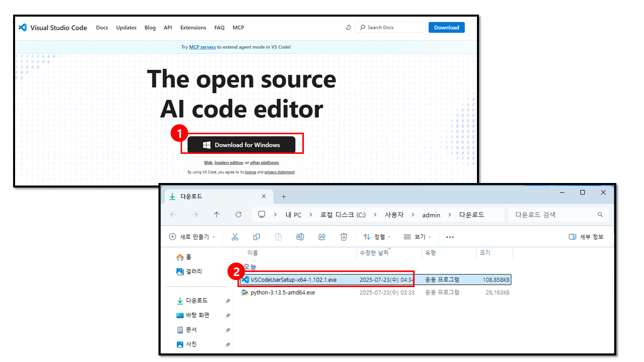Click the blue Download button in header
Viewport: 644px width, 362px height.
coord(447,28)
